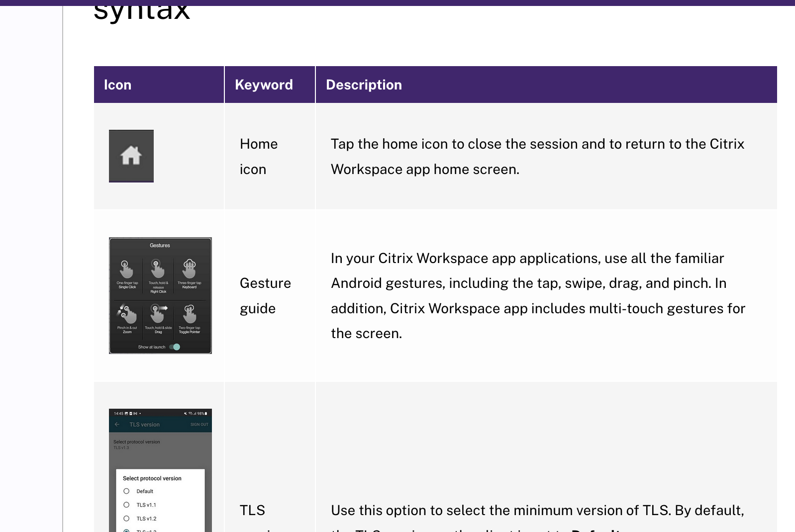Viewport: 795px width, 532px height.
Task: Click the Touch, hold & release Right Click icon
Action: 158,269
